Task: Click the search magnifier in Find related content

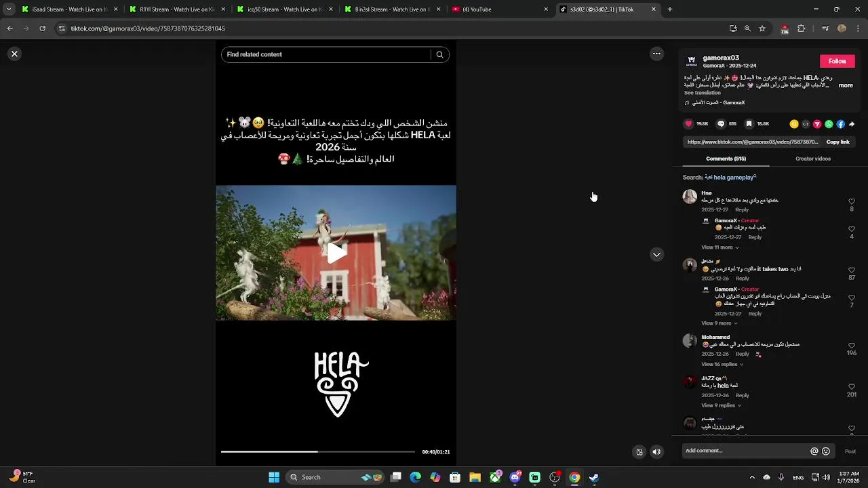Action: click(439, 55)
